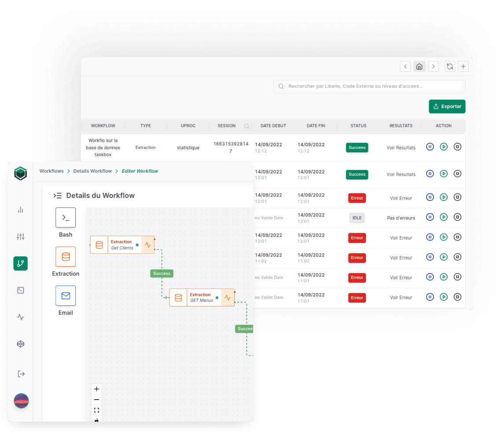504x434 pixels.
Task: Go to previous page with left chevron
Action: (x=405, y=67)
